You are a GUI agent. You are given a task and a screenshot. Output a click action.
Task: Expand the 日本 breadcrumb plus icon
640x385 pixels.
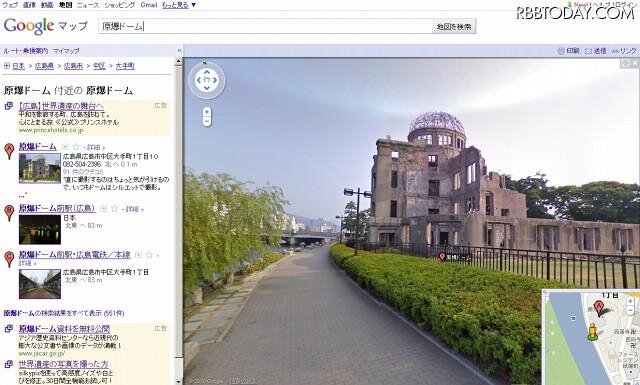click(7, 66)
